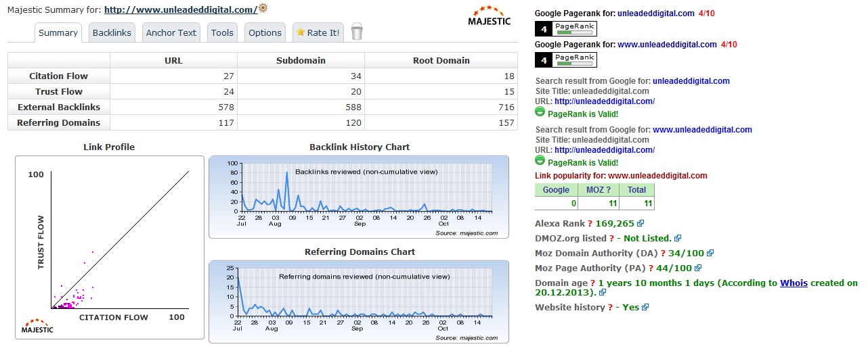This screenshot has width=868, height=357.
Task: Open the http://www.unleadeddigital.com/ link in the summary title
Action: tap(181, 9)
